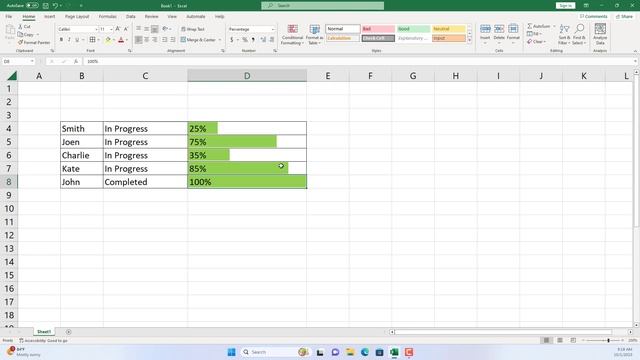
Task: Toggle Top Align vertical alignment
Action: coord(139,29)
